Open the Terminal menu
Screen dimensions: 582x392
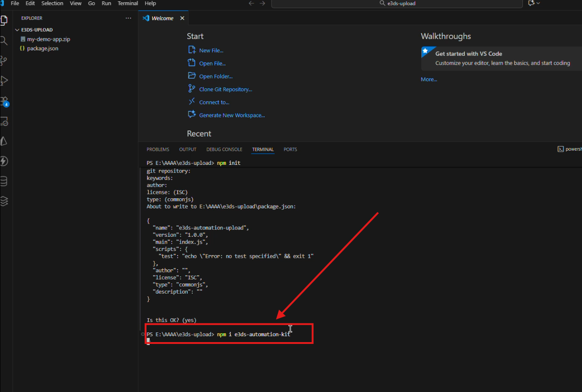coord(128,3)
